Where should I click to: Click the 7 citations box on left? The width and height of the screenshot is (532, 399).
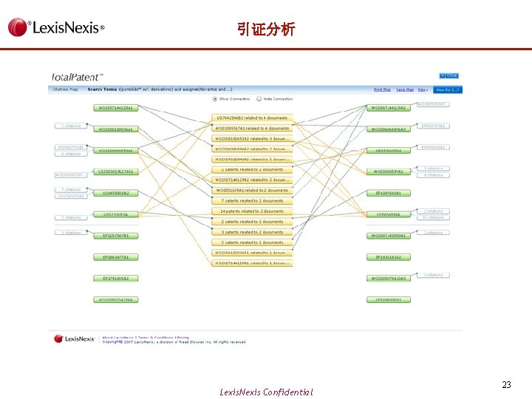[x=71, y=189]
